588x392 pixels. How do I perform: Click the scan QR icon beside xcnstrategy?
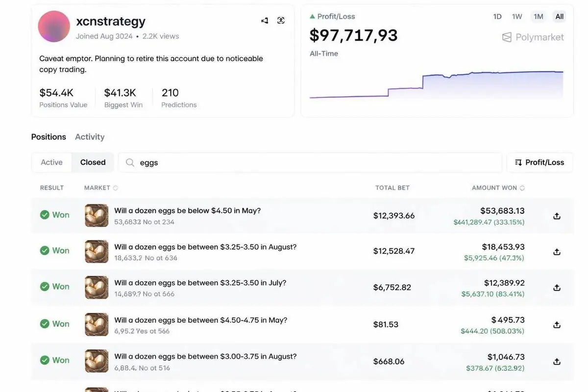point(281,21)
